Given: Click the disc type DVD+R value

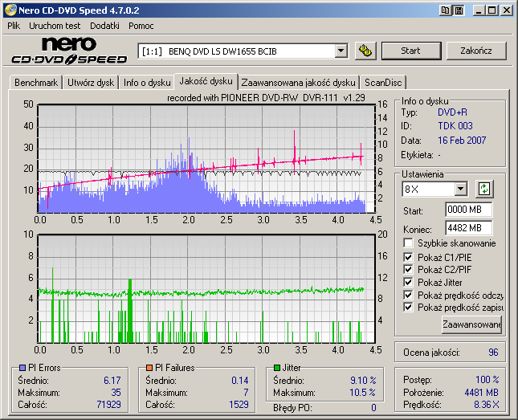Looking at the screenshot, I should pos(452,112).
